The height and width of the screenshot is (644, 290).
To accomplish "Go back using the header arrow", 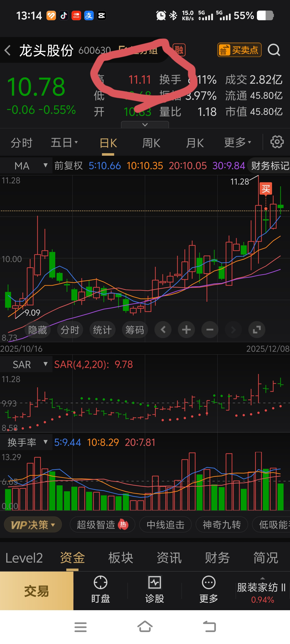I will (8, 50).
